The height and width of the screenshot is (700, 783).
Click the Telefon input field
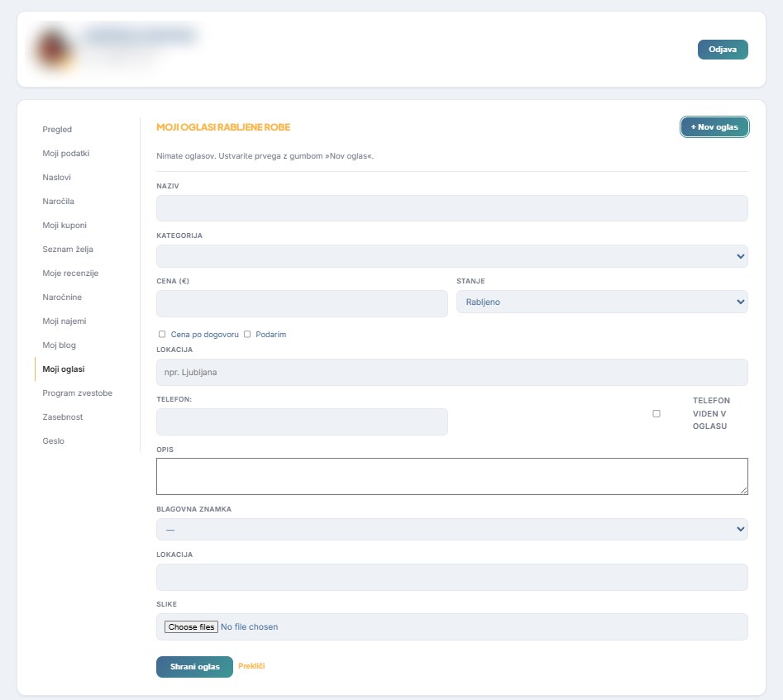tap(302, 421)
